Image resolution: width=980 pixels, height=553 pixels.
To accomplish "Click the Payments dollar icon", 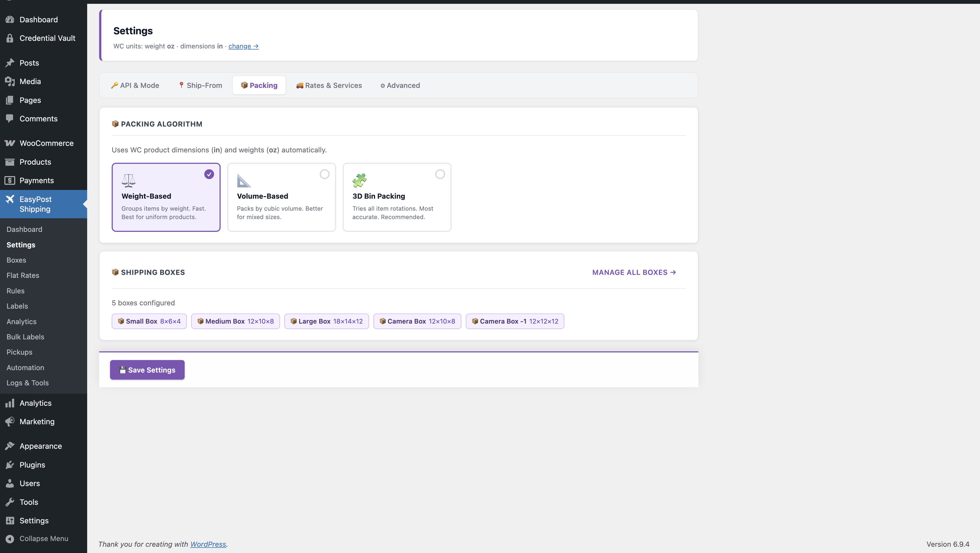I will (10, 180).
